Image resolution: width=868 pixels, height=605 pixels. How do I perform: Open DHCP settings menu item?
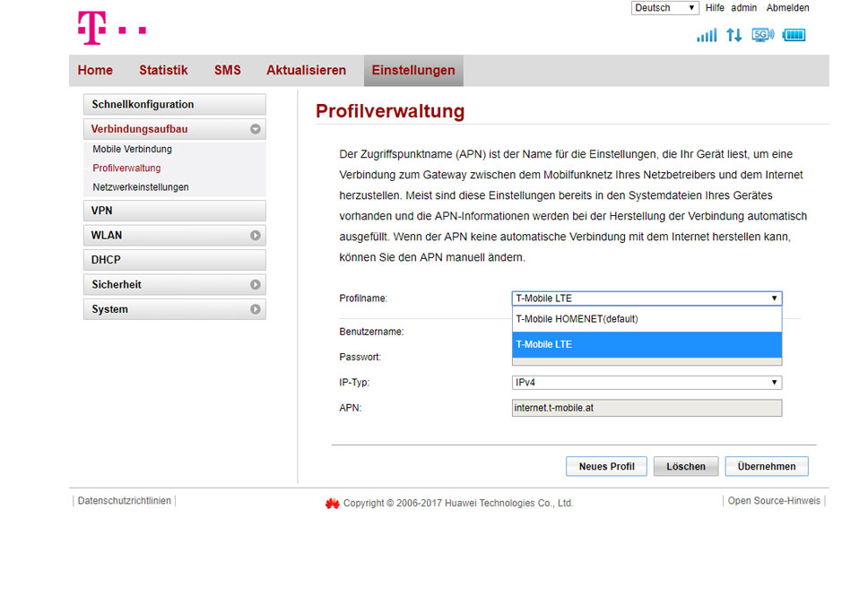(x=174, y=260)
